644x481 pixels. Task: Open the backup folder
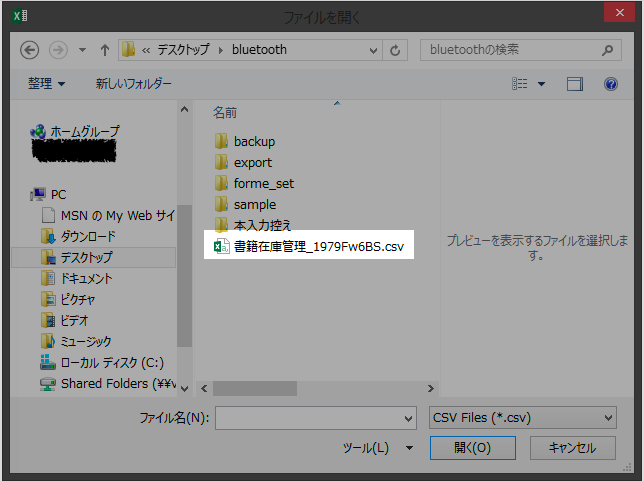(254, 141)
